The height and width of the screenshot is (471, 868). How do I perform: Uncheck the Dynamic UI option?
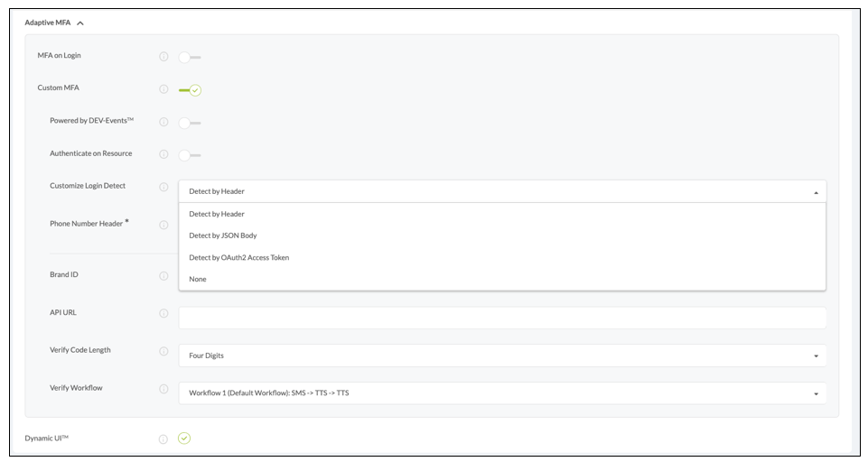(184, 439)
